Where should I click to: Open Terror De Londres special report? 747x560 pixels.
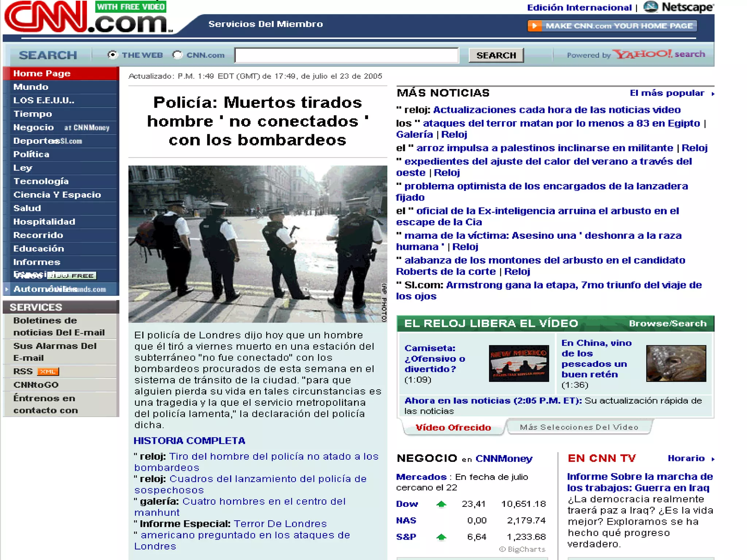click(280, 524)
